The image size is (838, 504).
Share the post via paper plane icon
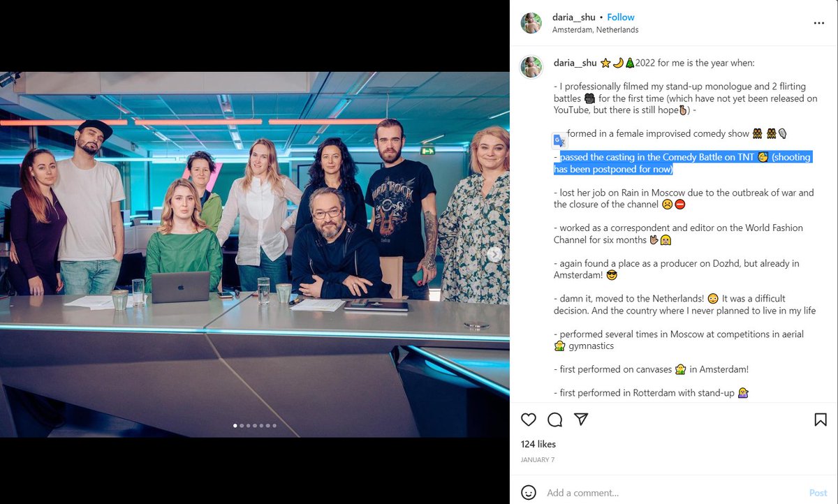point(581,420)
